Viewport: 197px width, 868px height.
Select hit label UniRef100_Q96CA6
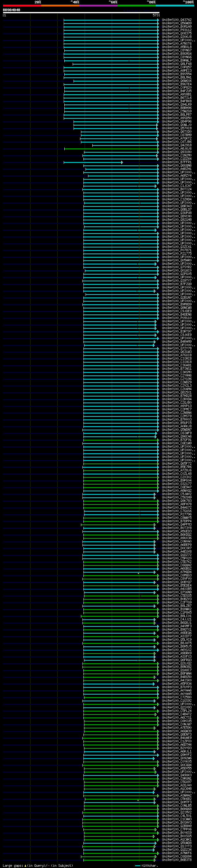[x=177, y=436]
